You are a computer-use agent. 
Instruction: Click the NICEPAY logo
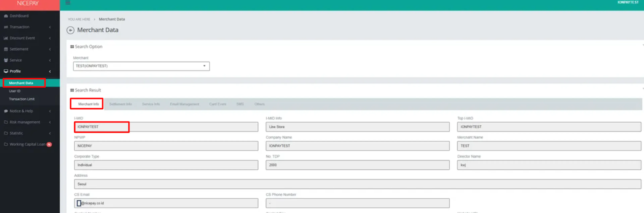pos(28,3)
